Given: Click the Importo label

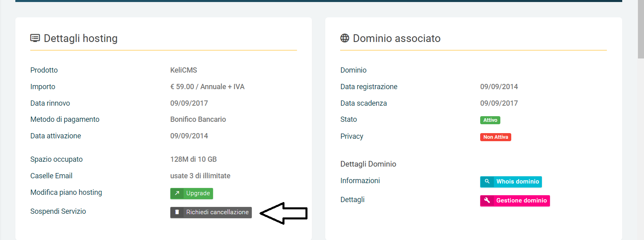Looking at the screenshot, I should click(43, 87).
